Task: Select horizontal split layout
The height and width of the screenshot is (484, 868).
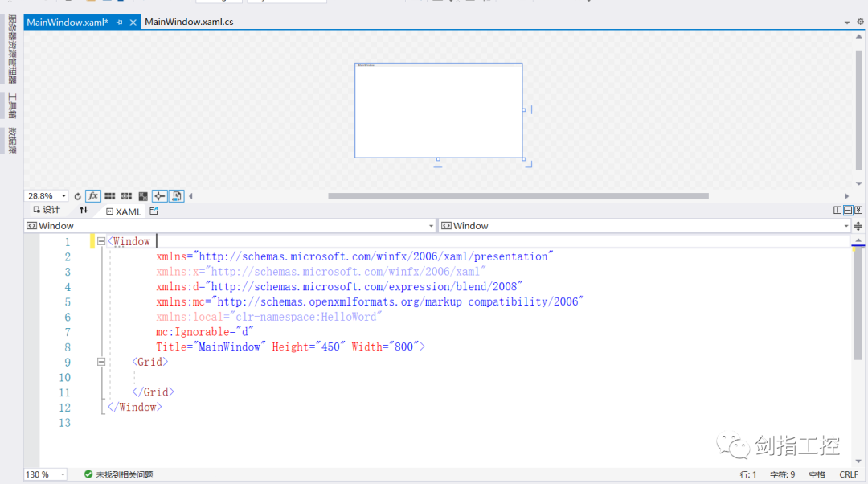Action: tap(848, 210)
